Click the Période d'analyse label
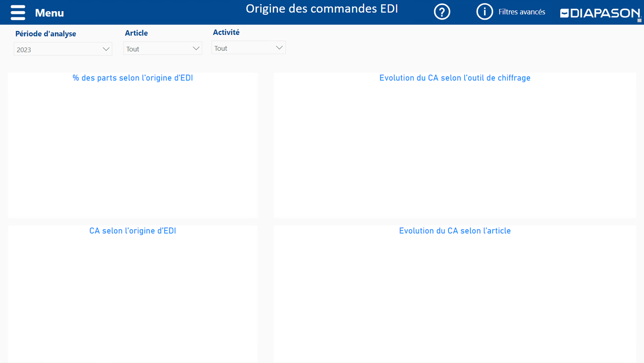The image size is (644, 363). click(x=45, y=34)
